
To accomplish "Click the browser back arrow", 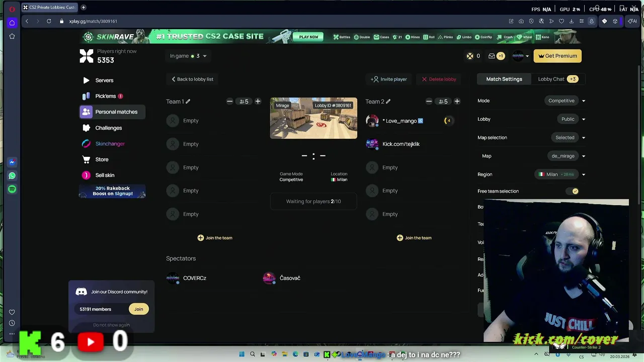I will point(27,21).
